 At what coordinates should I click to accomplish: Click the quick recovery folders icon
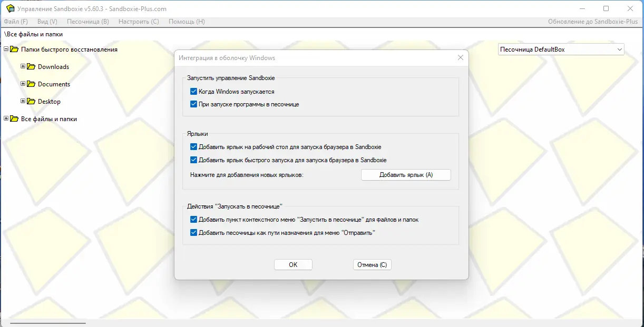tap(14, 49)
